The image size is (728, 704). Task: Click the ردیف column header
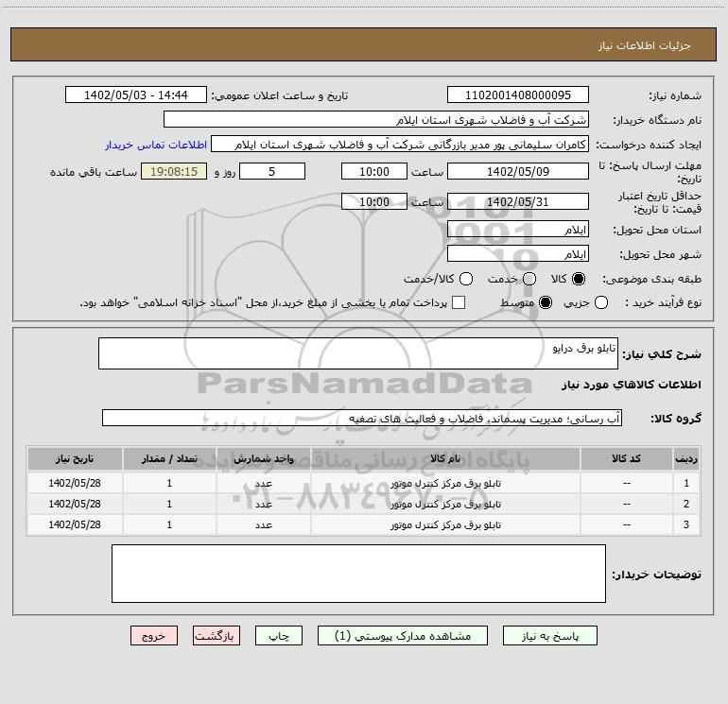[x=686, y=458]
